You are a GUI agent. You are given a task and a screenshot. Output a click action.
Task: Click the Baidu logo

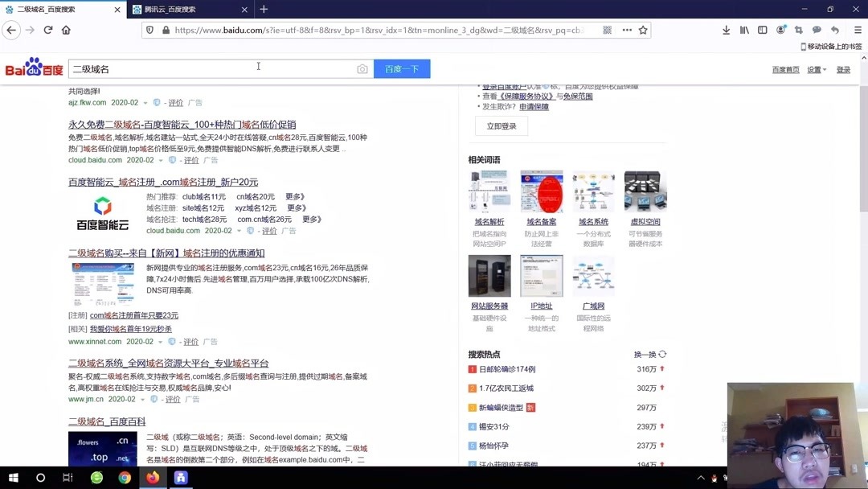tap(32, 68)
